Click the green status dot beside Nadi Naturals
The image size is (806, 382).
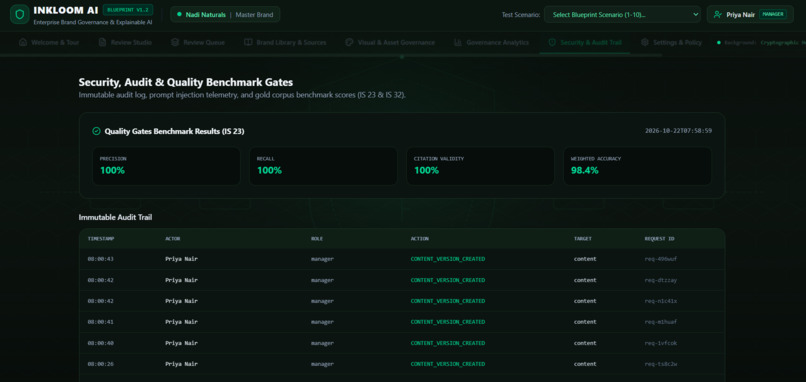pos(179,14)
